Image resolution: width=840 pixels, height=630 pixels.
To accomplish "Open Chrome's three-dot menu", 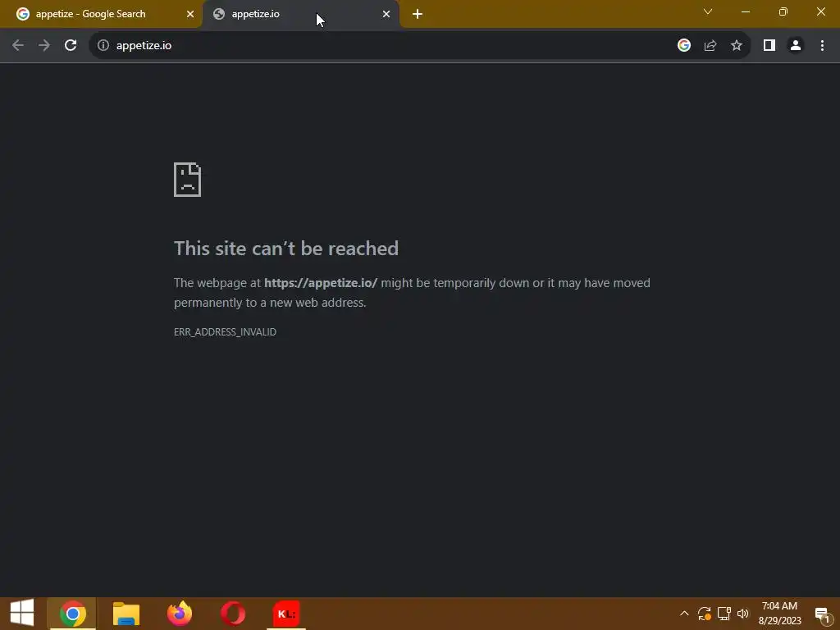I will [822, 46].
